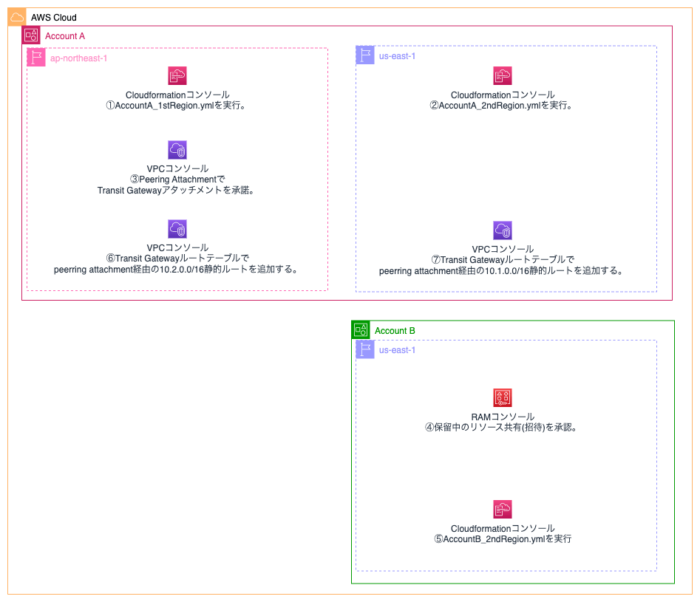Click the us-east-1 flag icon in Account A
The height and width of the screenshot is (602, 700).
[365, 55]
